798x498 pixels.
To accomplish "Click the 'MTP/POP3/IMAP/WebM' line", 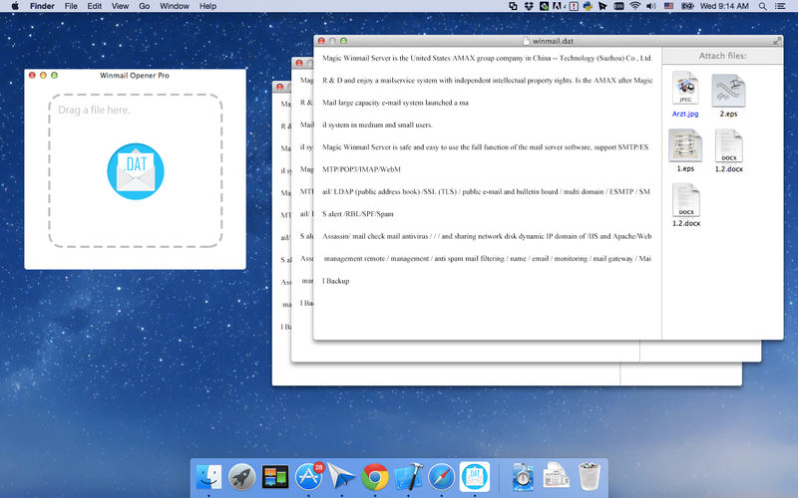I will click(x=361, y=169).
